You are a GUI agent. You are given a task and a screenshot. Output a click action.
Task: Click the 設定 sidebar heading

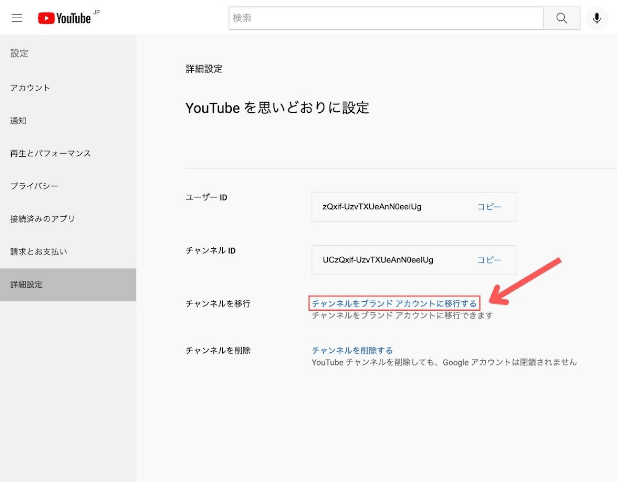pyautogui.click(x=19, y=53)
